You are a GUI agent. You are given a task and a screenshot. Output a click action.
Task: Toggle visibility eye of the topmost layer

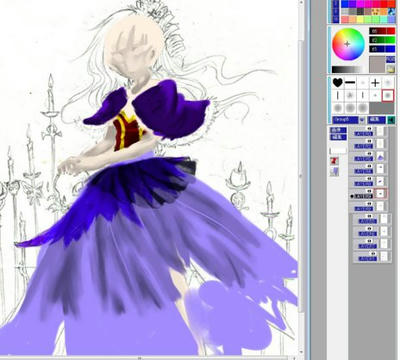tap(369, 128)
